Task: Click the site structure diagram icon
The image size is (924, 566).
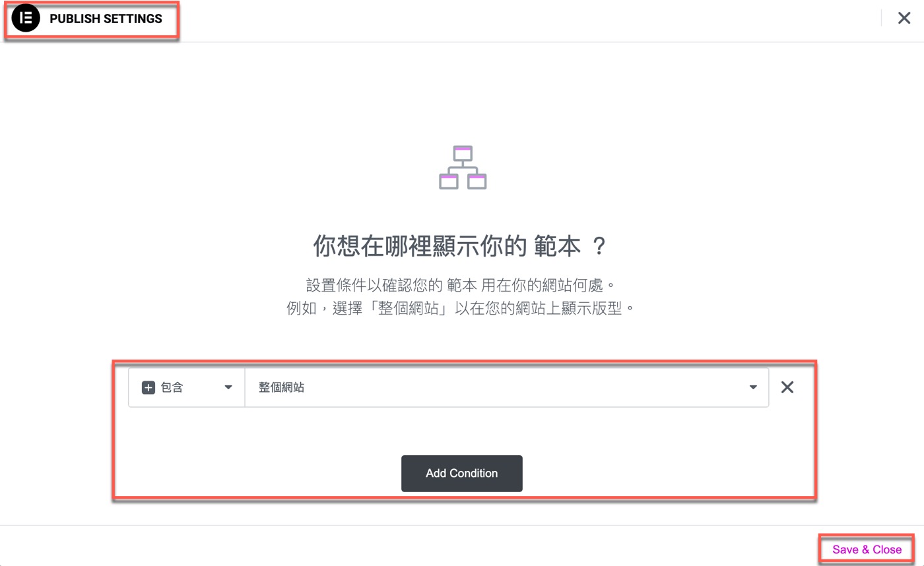Action: [463, 168]
